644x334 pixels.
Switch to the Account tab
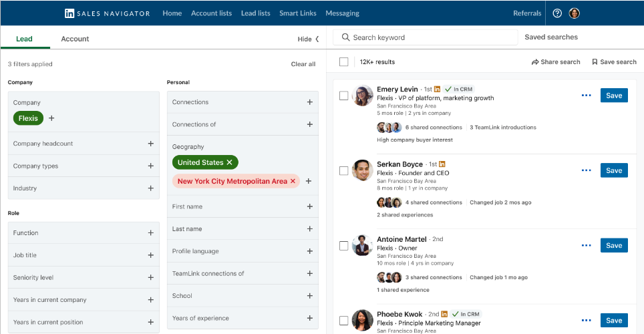[75, 39]
